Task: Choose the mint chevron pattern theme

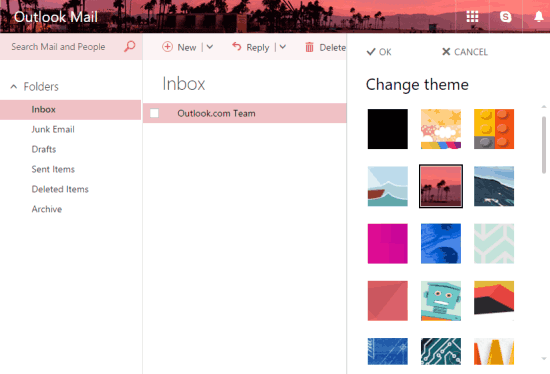Action: pyautogui.click(x=494, y=243)
